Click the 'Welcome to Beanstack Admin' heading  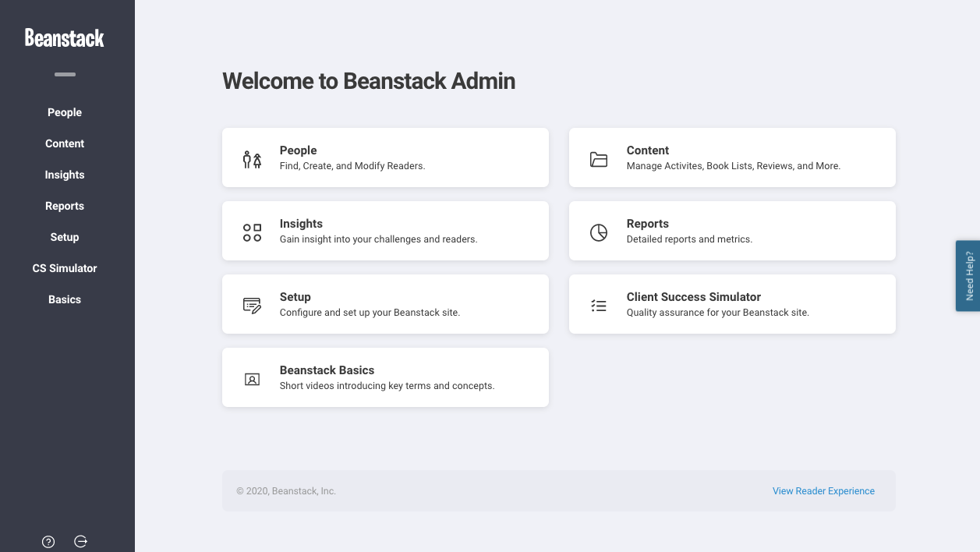coord(369,81)
